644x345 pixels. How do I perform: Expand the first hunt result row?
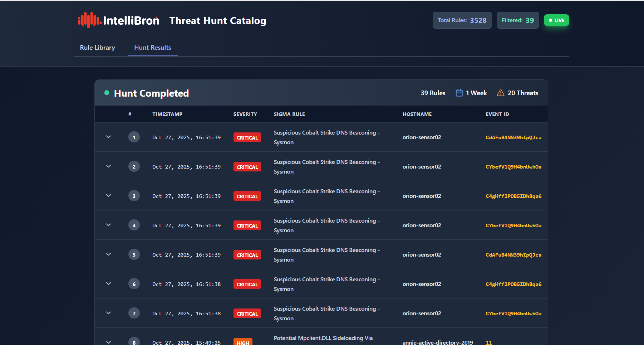[x=108, y=137]
